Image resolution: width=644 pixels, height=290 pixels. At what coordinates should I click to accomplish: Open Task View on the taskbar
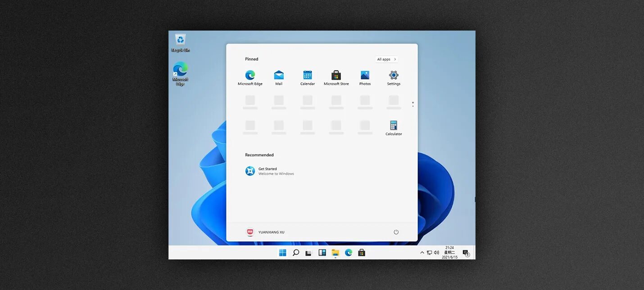308,253
